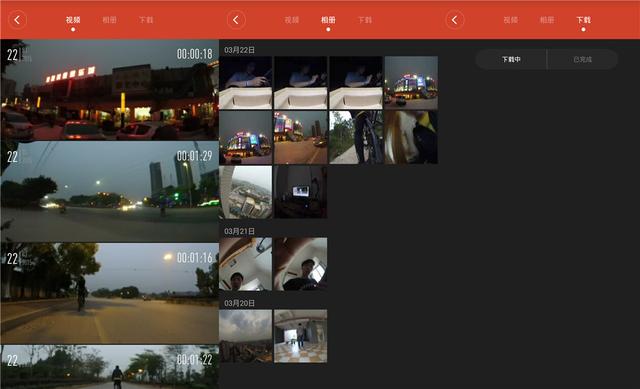Play the 00:01:22 video at the bottom
The height and width of the screenshot is (389, 640).
pos(109,367)
